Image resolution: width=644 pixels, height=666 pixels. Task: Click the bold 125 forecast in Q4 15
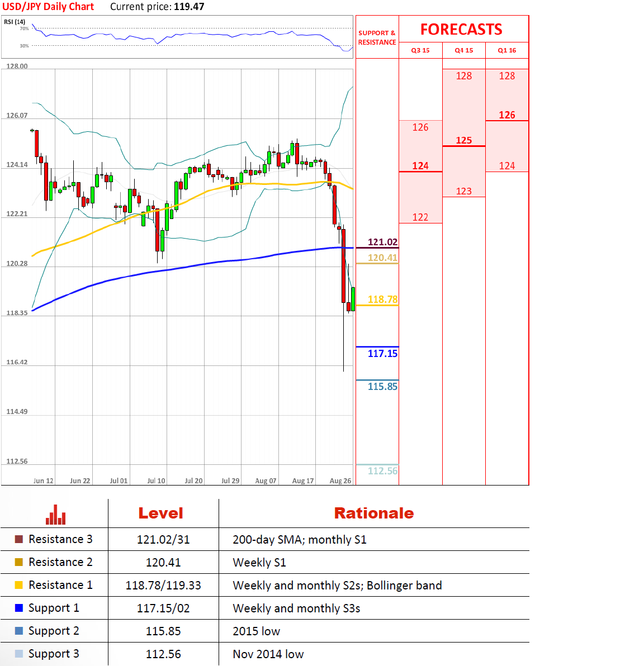click(x=464, y=141)
